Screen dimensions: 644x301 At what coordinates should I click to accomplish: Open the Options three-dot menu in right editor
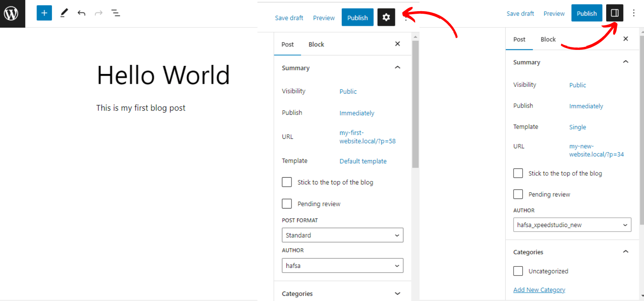634,13
